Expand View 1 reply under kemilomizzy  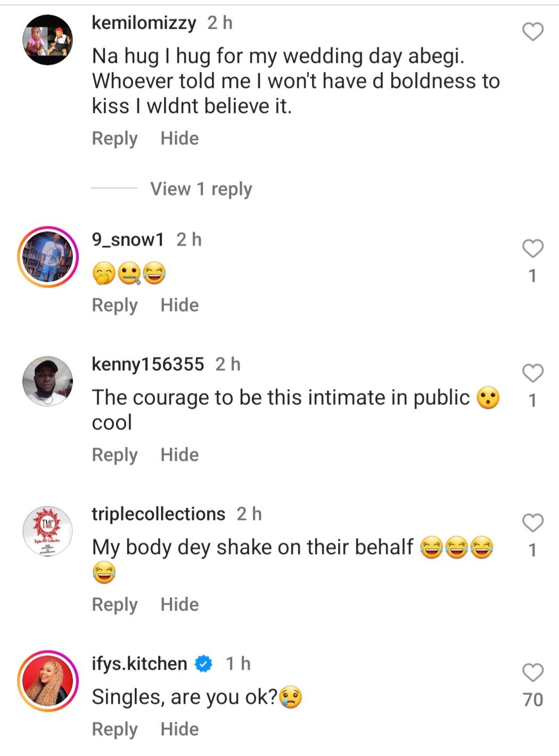(x=201, y=189)
